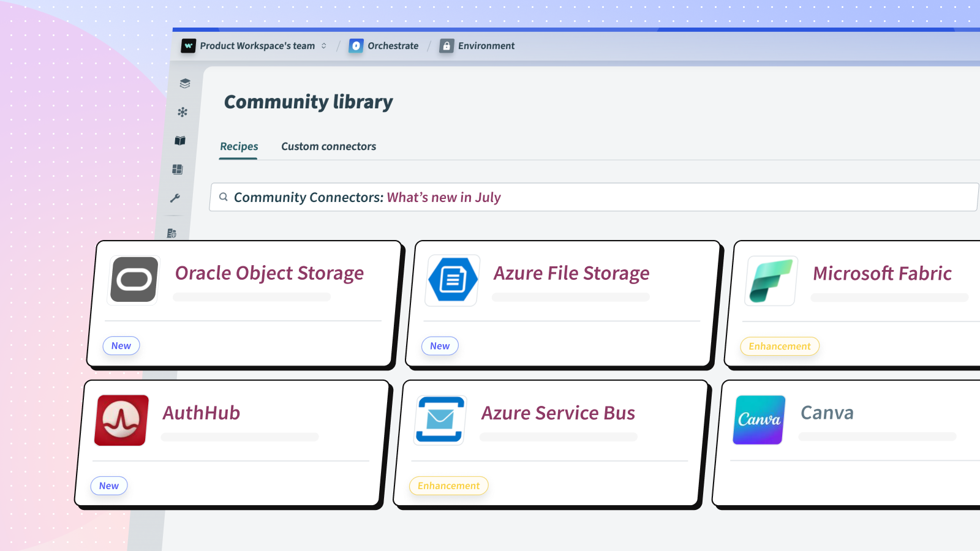
Task: Open the Product Workspace's team switcher
Action: (257, 46)
